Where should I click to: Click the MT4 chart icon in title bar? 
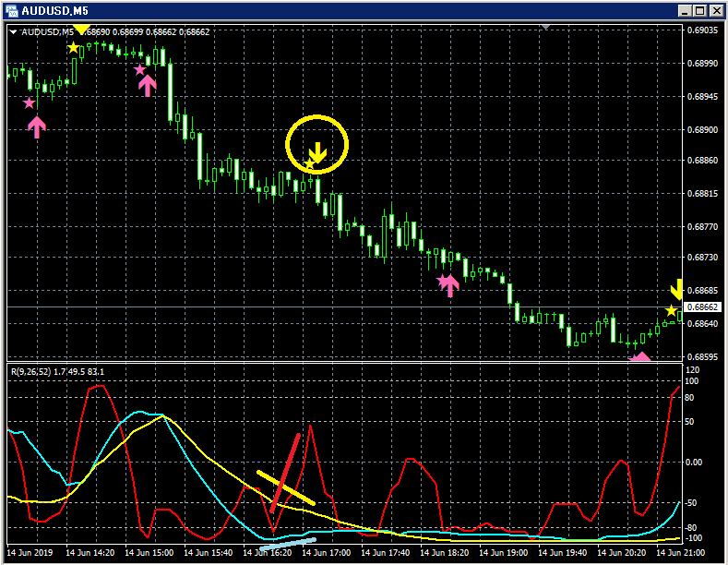tap(12, 10)
